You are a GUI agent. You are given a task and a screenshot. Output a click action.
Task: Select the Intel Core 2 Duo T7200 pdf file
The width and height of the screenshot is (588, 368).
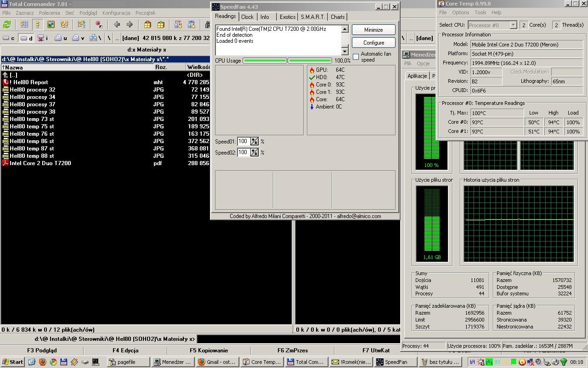40,163
